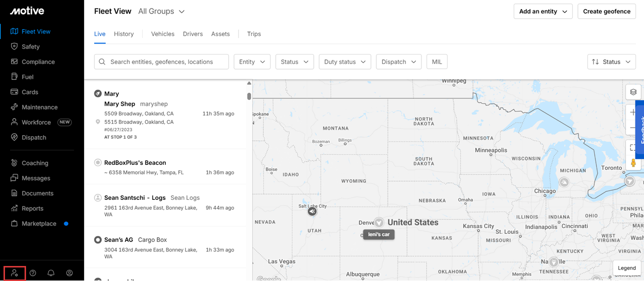644x281 pixels.
Task: Focus the Search entities, geofences, locations field
Action: pyautogui.click(x=161, y=62)
